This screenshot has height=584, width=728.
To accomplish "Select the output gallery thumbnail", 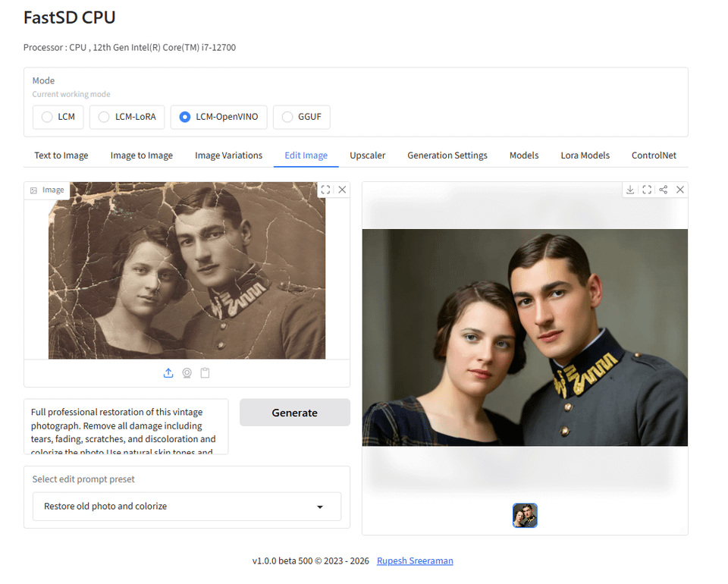I will [x=525, y=515].
